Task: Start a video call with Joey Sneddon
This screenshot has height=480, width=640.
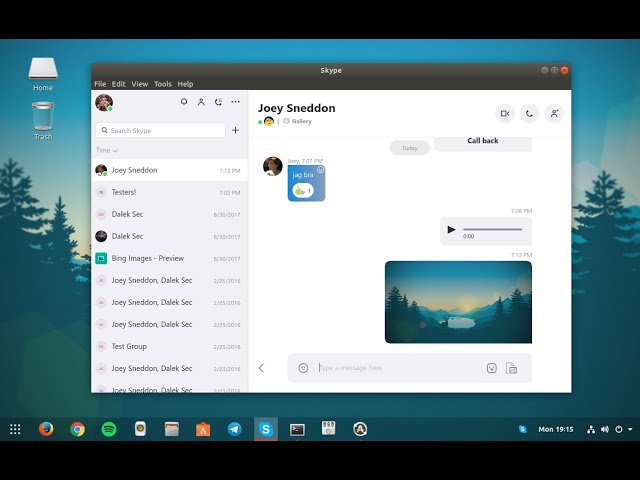Action: 505,113
